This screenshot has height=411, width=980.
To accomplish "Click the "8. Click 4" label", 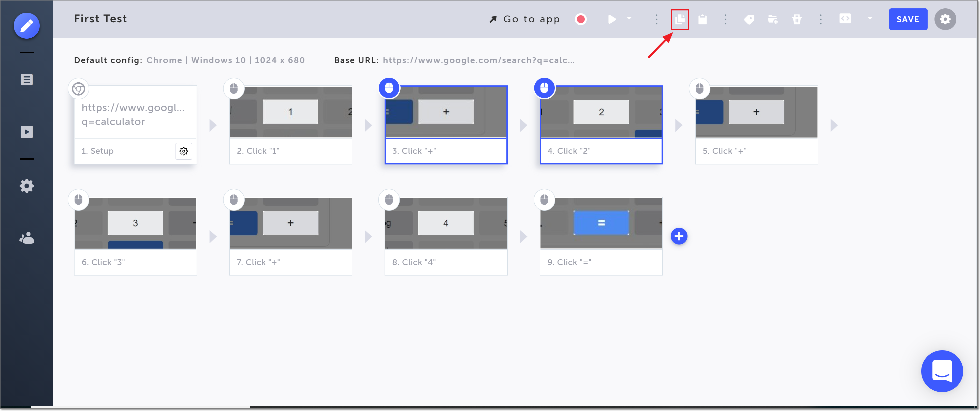I will (x=414, y=262).
